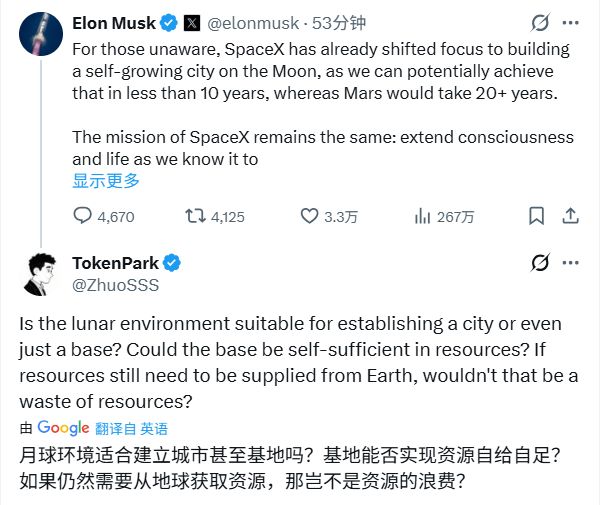Image resolution: width=601 pixels, height=505 pixels.
Task: Open the @elonmusk handle link
Action: 248,21
